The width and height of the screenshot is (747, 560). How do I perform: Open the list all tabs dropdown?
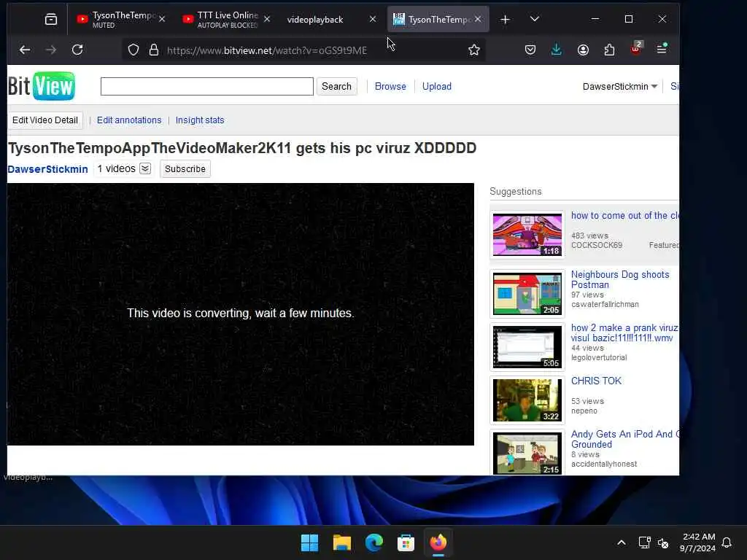[x=535, y=19]
